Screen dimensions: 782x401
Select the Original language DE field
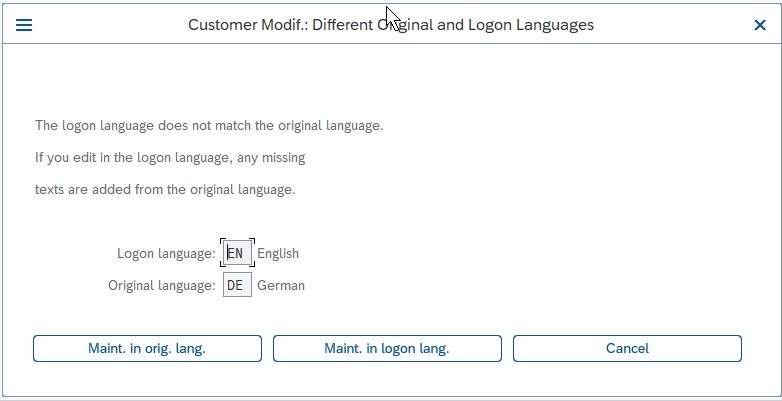pos(237,285)
